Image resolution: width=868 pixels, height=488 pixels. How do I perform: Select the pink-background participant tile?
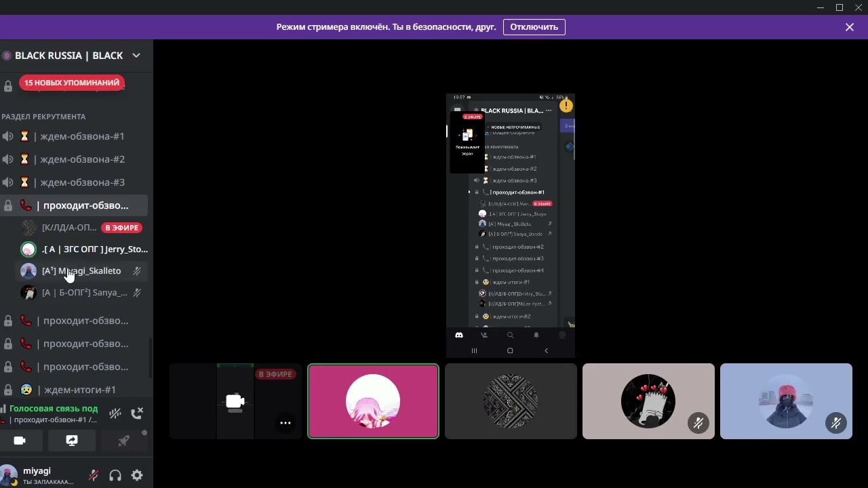(x=374, y=401)
